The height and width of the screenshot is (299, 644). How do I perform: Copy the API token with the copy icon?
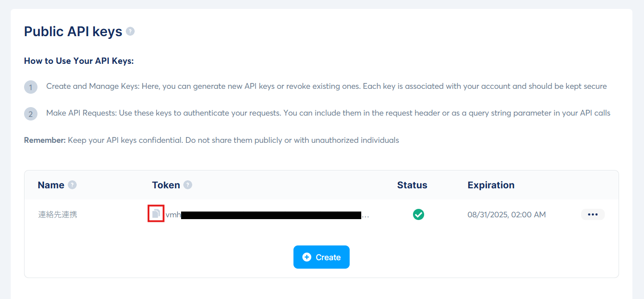156,214
